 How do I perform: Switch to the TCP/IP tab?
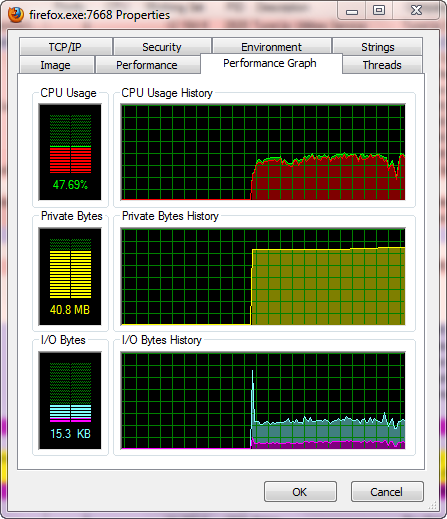[x=65, y=47]
